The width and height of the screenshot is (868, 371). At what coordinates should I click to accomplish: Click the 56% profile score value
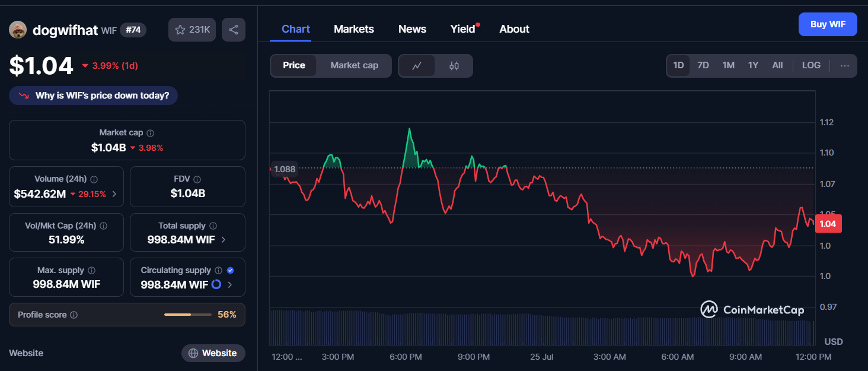coord(227,315)
